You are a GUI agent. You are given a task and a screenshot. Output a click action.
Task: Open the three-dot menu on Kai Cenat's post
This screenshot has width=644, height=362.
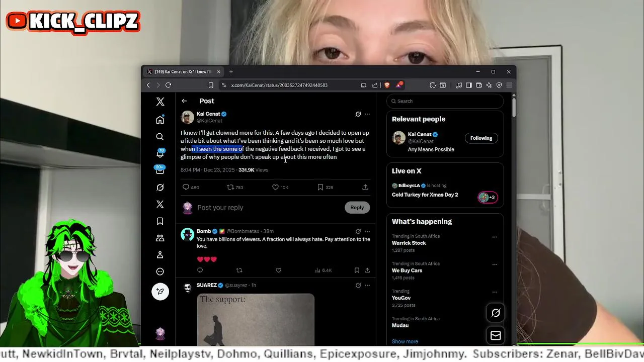click(367, 114)
